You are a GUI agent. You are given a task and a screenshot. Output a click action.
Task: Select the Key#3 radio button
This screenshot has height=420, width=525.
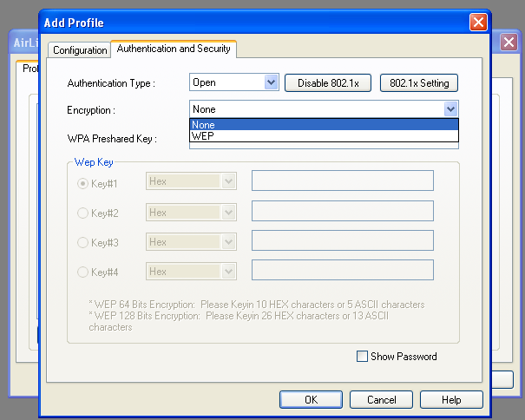point(83,242)
